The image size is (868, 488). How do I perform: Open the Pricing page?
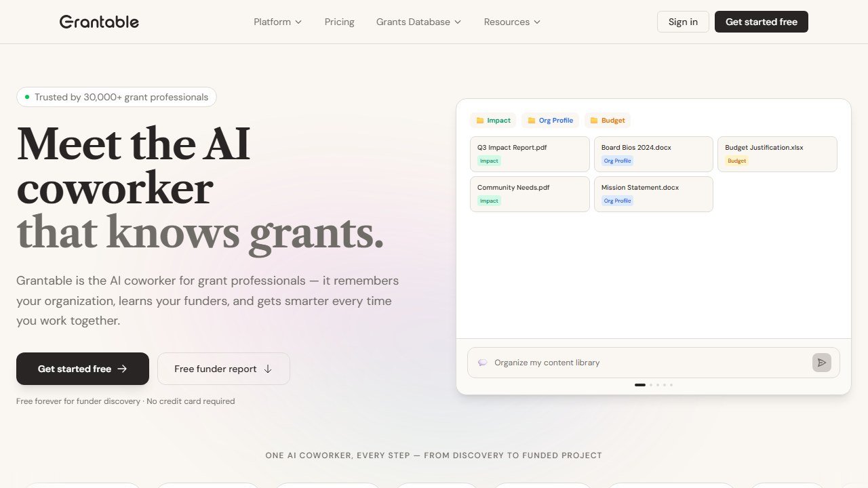click(x=339, y=22)
